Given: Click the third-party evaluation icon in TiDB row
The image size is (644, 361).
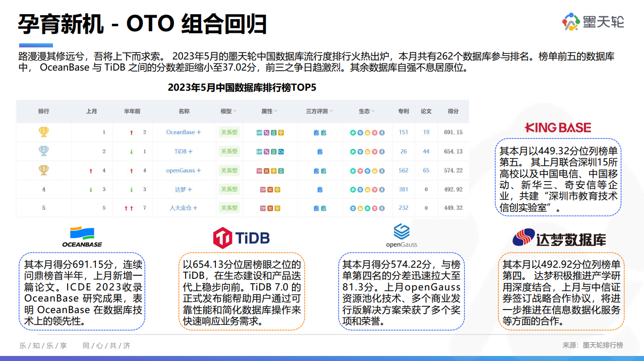Looking at the screenshot, I should click(320, 151).
